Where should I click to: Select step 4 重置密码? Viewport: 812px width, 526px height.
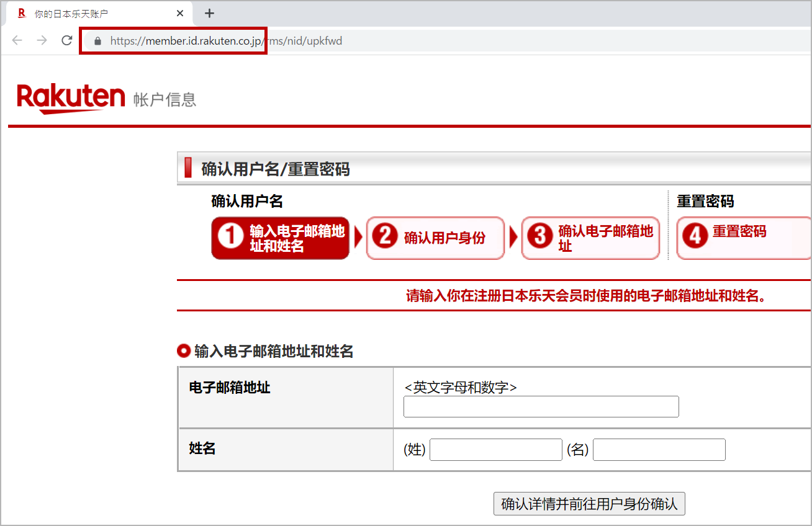[744, 238]
